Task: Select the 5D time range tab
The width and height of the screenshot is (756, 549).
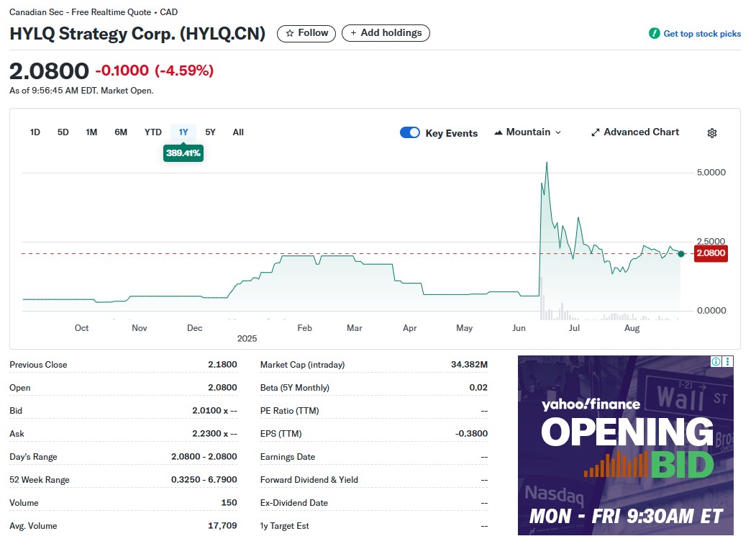Action: point(63,132)
